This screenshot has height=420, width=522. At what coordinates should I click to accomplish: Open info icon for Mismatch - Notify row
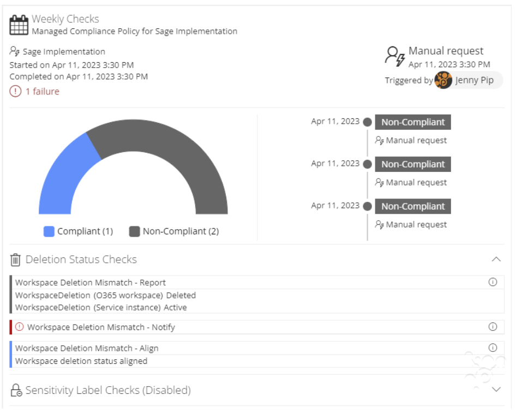point(493,327)
